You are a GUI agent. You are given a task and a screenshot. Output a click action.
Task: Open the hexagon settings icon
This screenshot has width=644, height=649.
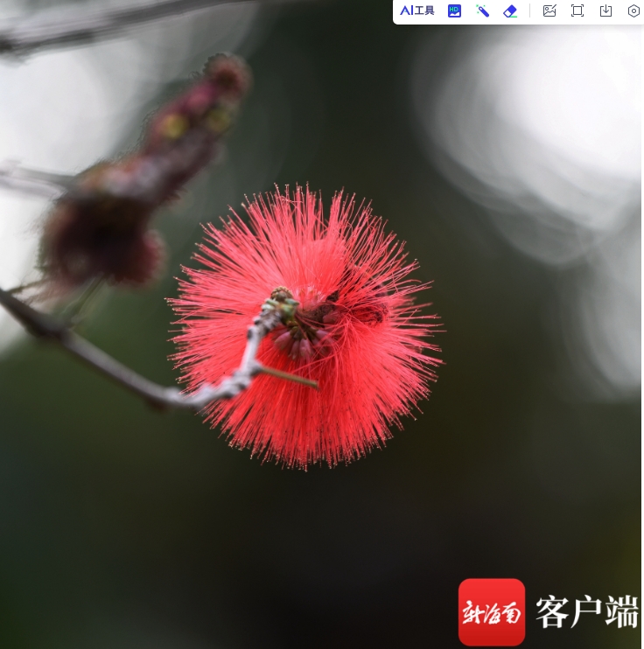633,10
